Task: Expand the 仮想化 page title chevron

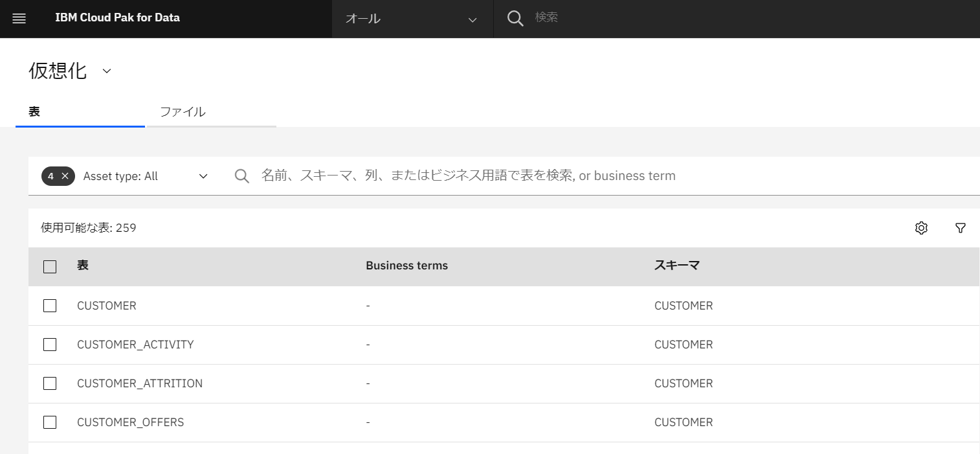Action: pos(107,71)
